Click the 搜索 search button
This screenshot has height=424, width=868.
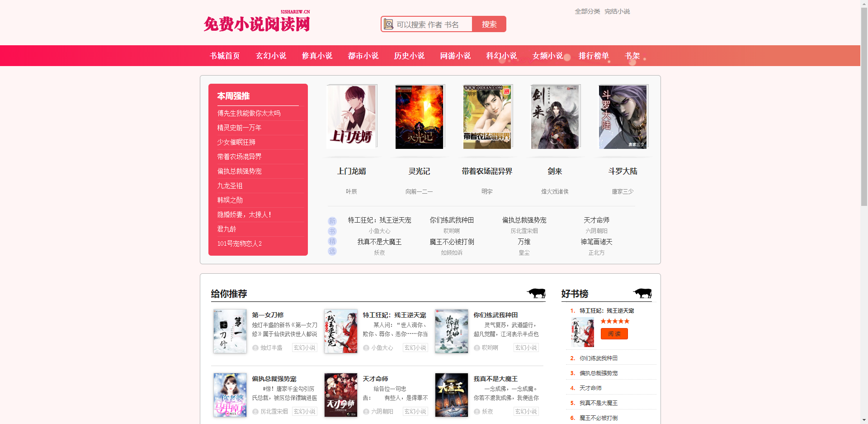[x=489, y=24]
